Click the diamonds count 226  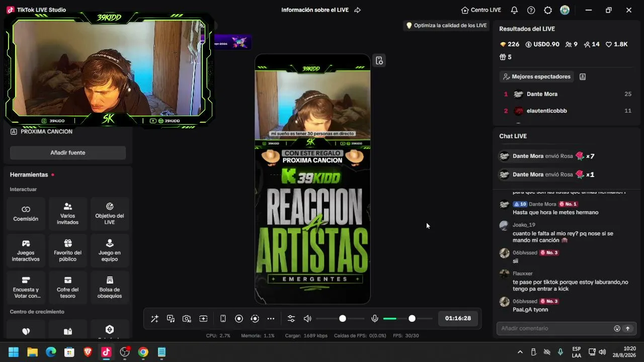(x=509, y=44)
